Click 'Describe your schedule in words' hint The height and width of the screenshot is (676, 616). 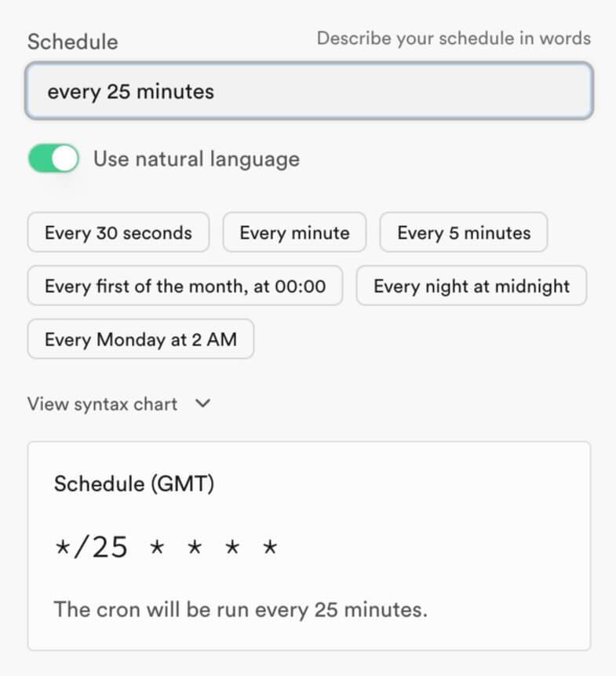pyautogui.click(x=454, y=38)
